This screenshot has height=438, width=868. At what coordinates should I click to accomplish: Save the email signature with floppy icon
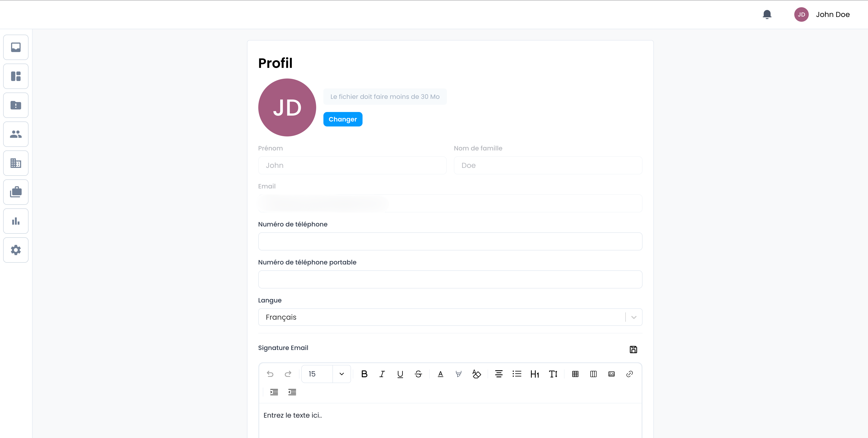click(633, 349)
